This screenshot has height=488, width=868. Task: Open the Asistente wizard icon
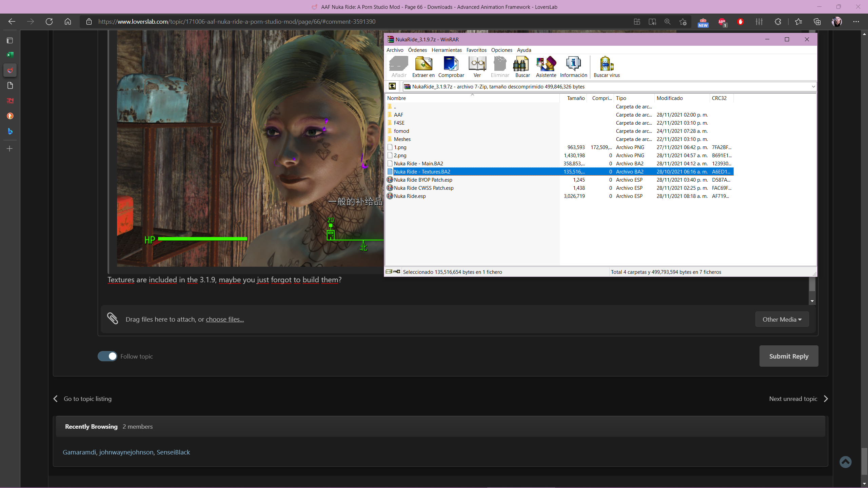(x=546, y=67)
